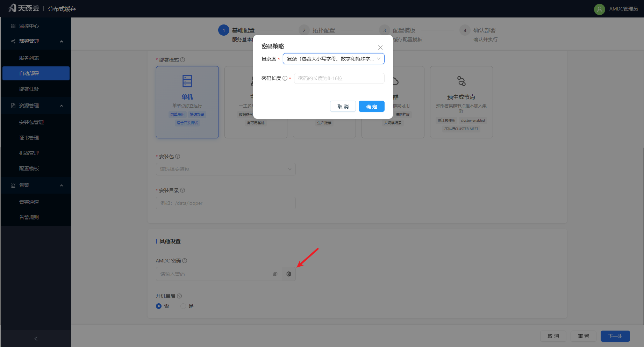644x347 pixels.
Task: Collapse the 部署管理 menu group
Action: tap(62, 41)
